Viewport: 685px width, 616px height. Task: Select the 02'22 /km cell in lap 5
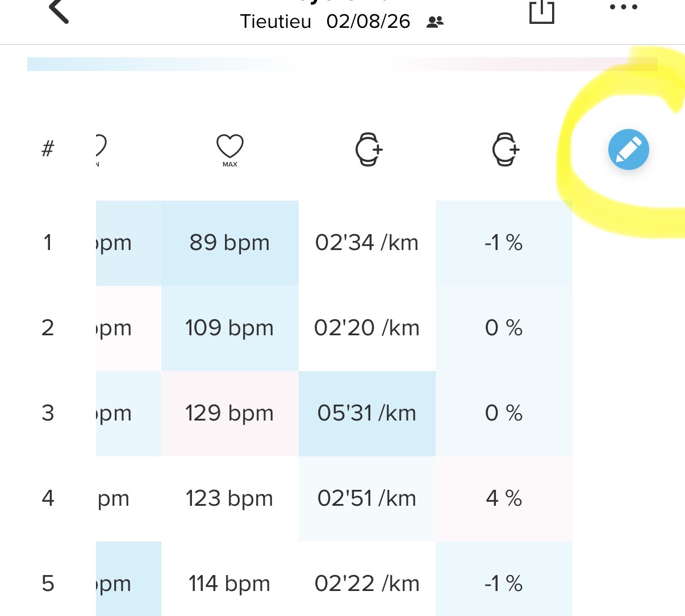pyautogui.click(x=367, y=579)
